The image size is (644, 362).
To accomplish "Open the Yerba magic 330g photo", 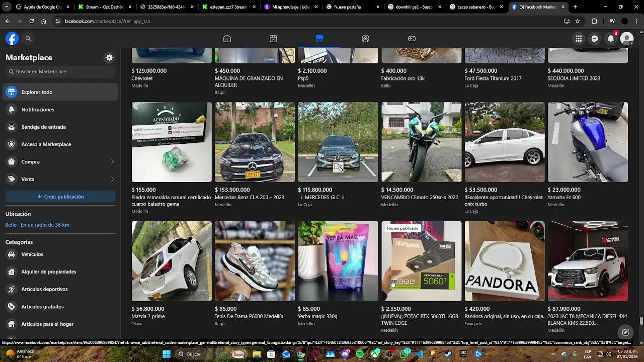I will click(338, 261).
